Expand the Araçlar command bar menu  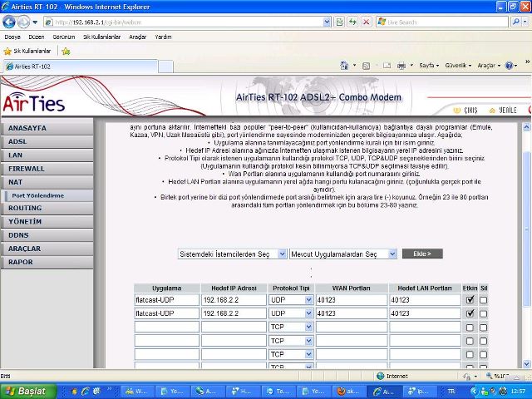click(489, 66)
